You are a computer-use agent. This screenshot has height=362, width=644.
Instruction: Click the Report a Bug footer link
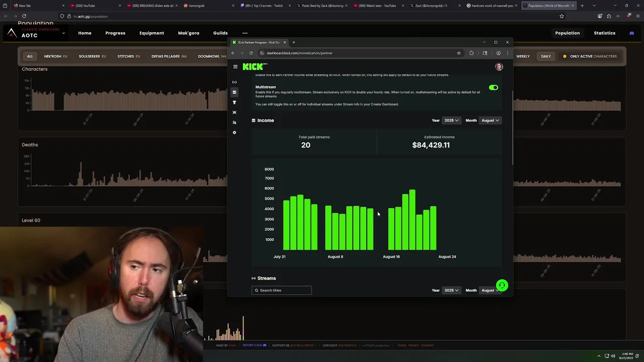tap(255, 345)
